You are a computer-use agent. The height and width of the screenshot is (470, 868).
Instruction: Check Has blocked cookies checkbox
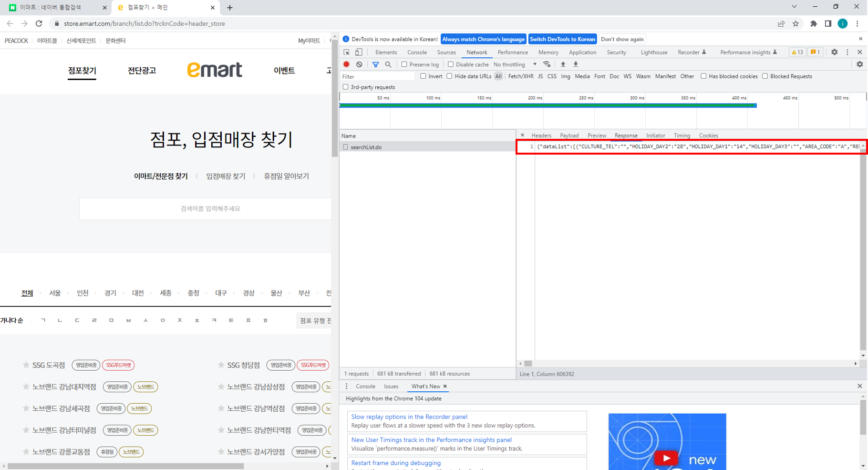(x=703, y=76)
